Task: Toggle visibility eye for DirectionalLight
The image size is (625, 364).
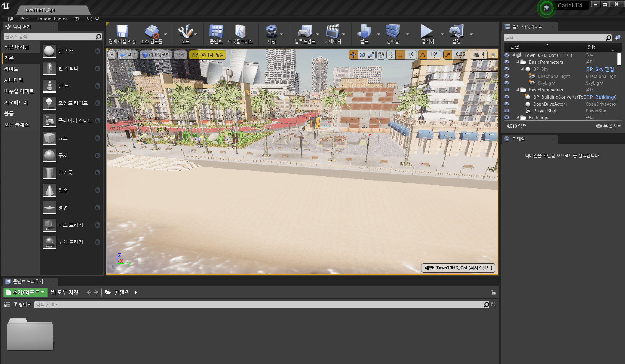Action: [x=507, y=76]
